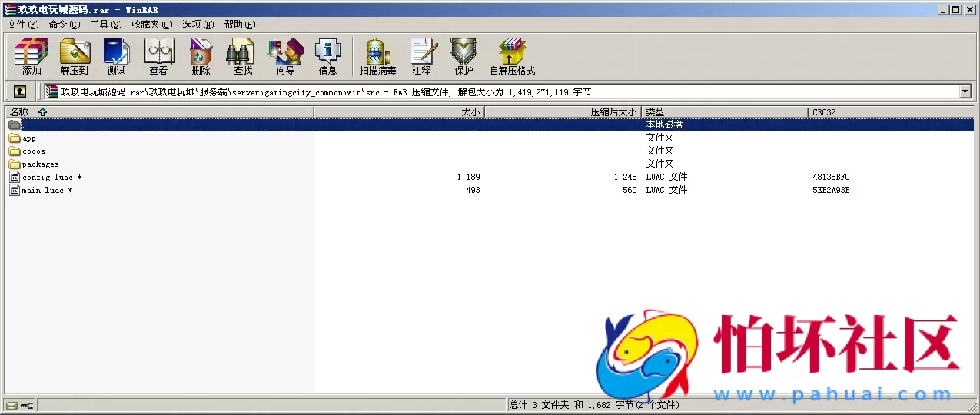Click the app folder icon
The width and height of the screenshot is (980, 415).
[15, 138]
